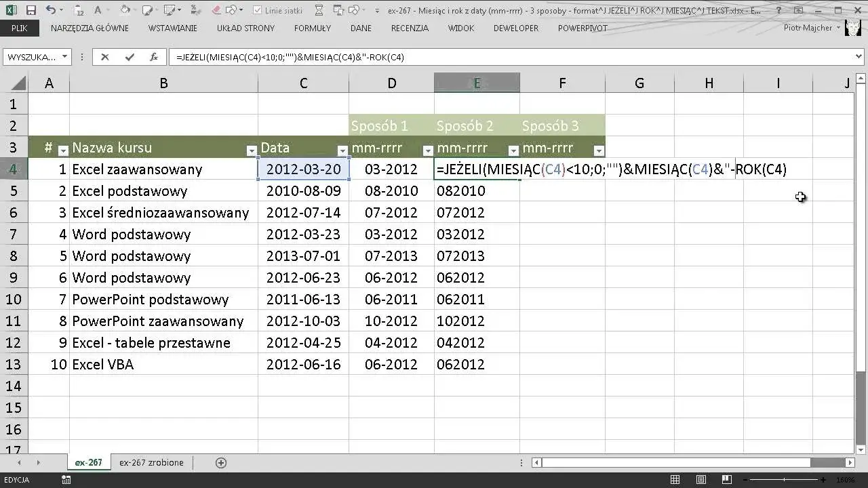The image size is (868, 488).
Task: Click inside the formula bar text
Action: [x=290, y=58]
